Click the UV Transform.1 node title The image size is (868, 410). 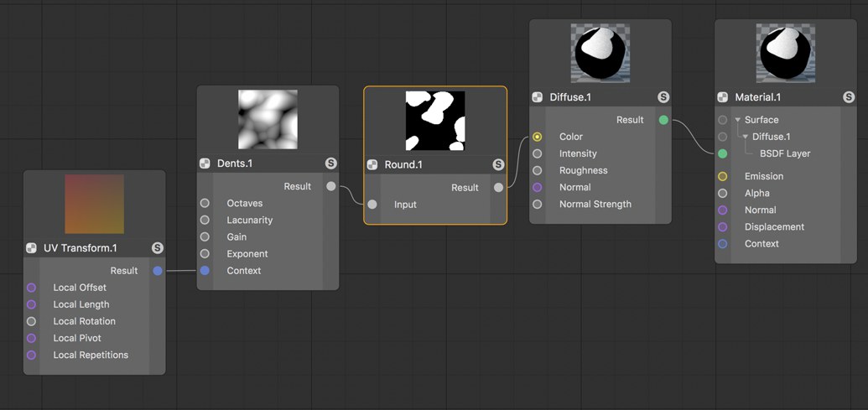[x=81, y=248]
